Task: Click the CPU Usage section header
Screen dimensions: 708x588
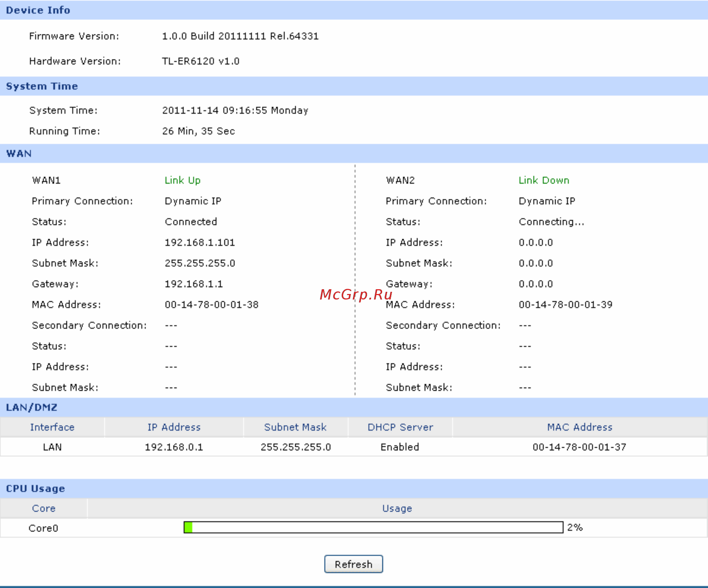Action: click(x=354, y=488)
